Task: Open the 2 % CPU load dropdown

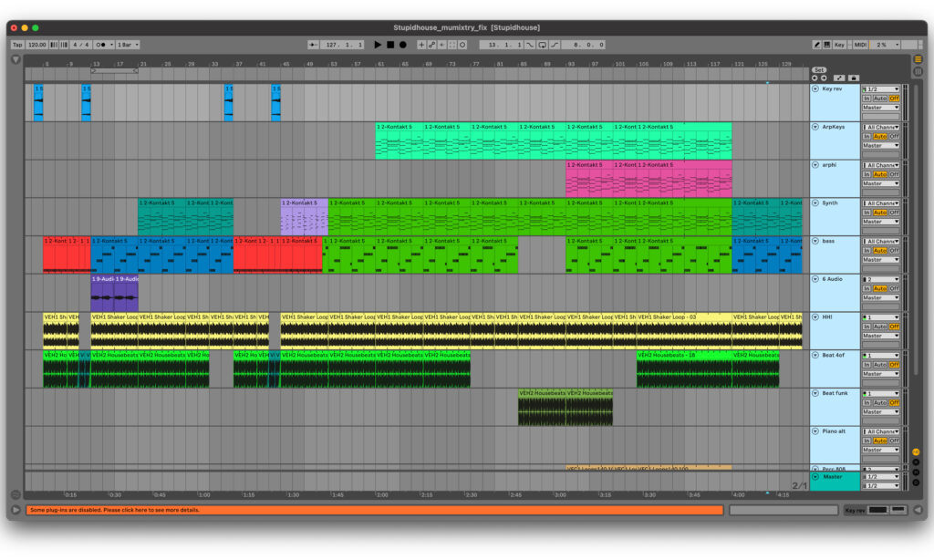Action: pos(886,45)
